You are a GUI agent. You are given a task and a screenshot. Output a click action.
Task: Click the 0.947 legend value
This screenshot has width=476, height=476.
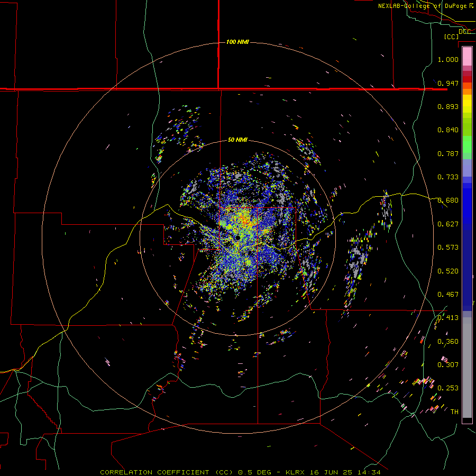(448, 83)
